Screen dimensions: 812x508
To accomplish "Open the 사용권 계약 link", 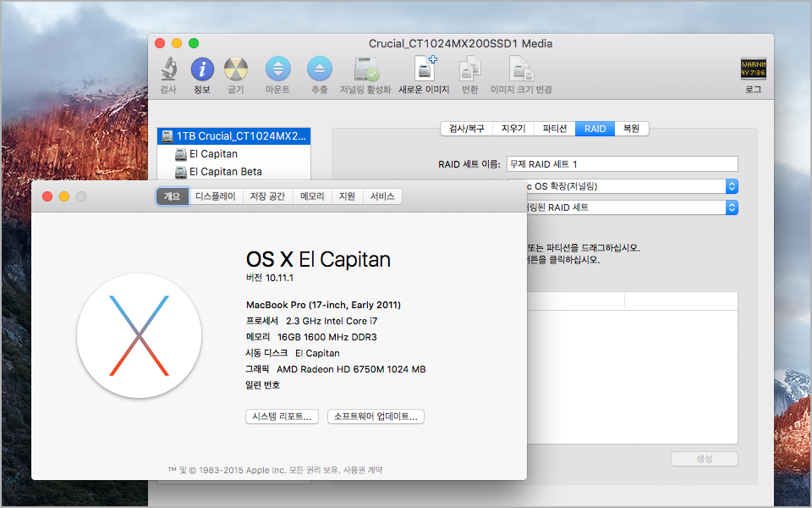I will pos(363,470).
